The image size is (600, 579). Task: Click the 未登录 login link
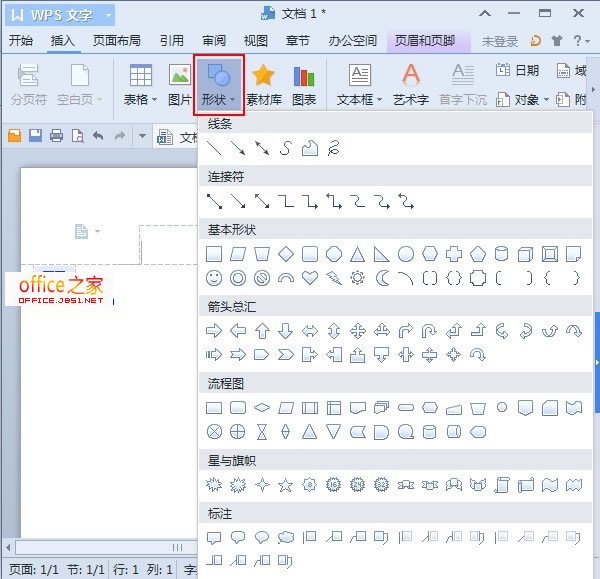coord(499,41)
